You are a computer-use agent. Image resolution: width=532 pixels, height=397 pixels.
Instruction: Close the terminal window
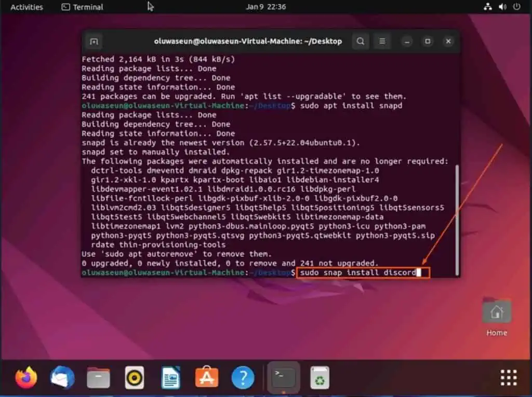[x=448, y=42]
